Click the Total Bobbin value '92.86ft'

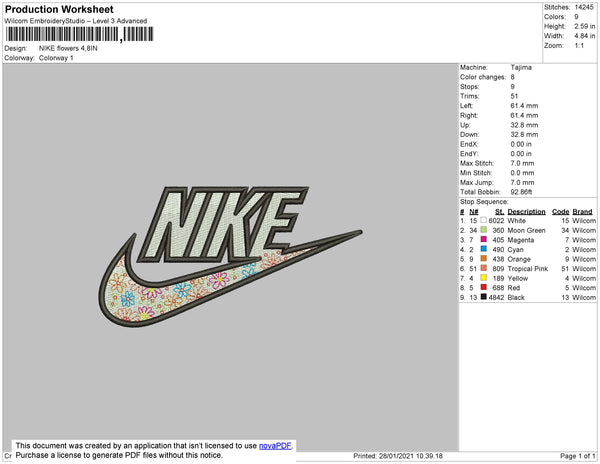(x=521, y=192)
